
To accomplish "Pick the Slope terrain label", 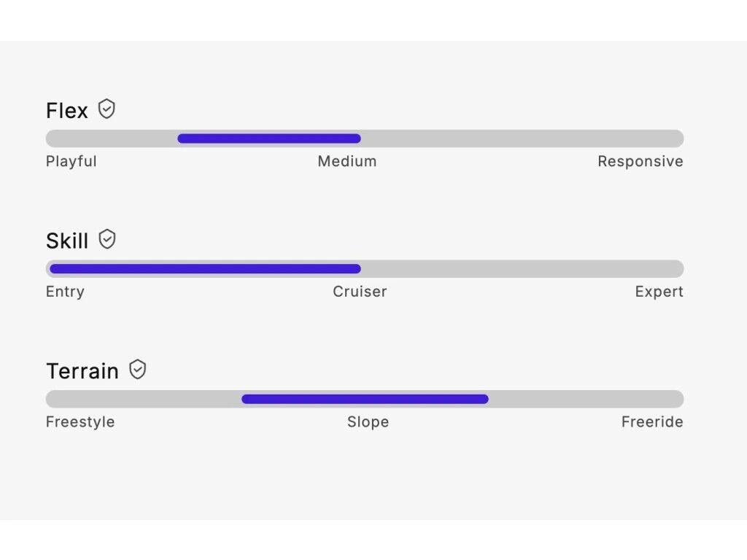I will click(x=368, y=421).
